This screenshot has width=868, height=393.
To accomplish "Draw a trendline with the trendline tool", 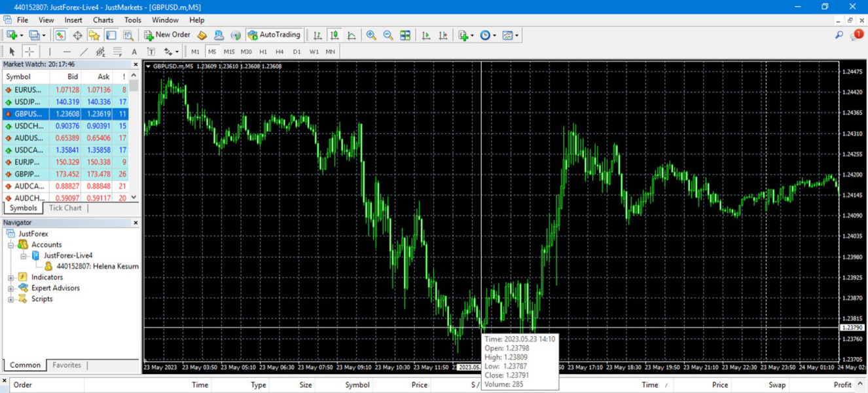I will 84,52.
